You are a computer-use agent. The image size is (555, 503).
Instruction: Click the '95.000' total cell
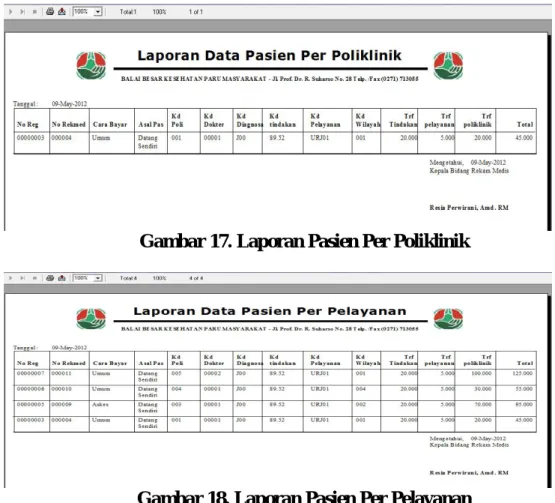pyautogui.click(x=524, y=404)
